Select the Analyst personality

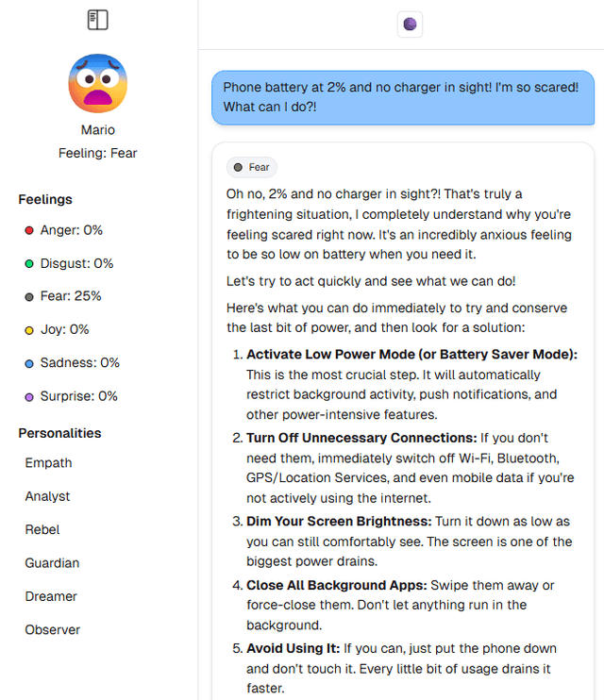(47, 496)
